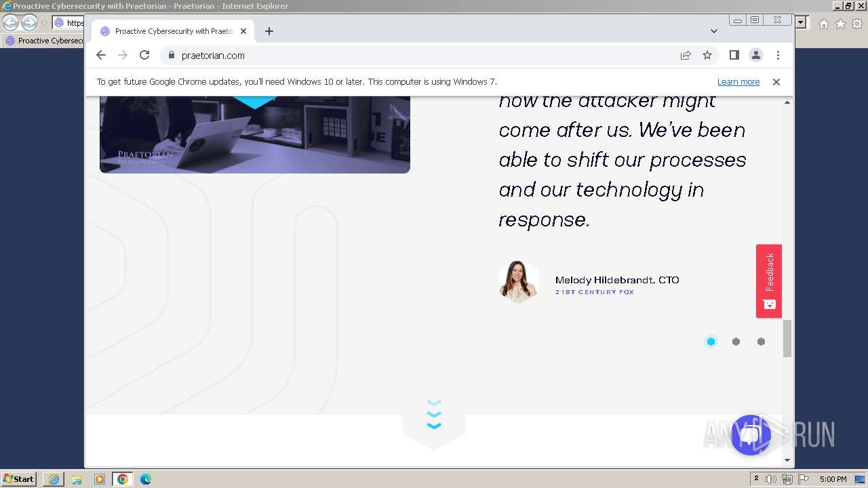Open Chrome side panel

(x=734, y=56)
